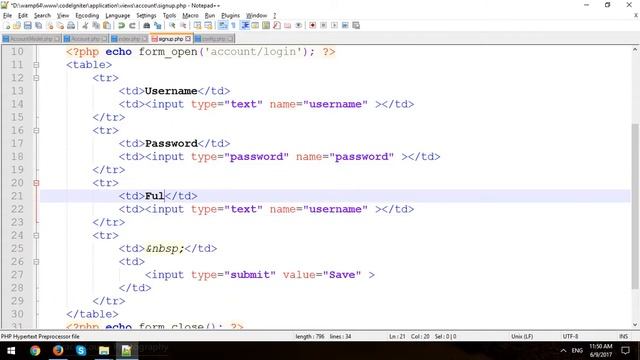
Task: Toggle word wrap in the toolbar
Action: 222,25
